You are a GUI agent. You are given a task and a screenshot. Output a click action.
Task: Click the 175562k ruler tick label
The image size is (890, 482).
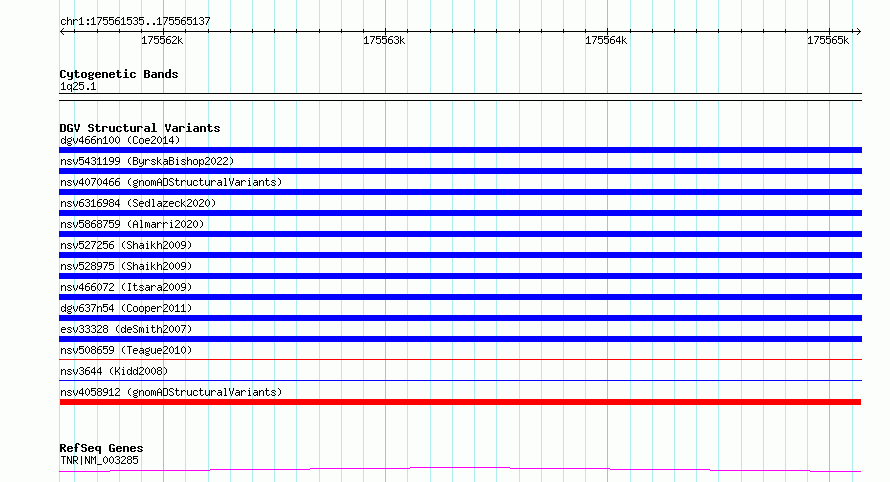click(162, 40)
